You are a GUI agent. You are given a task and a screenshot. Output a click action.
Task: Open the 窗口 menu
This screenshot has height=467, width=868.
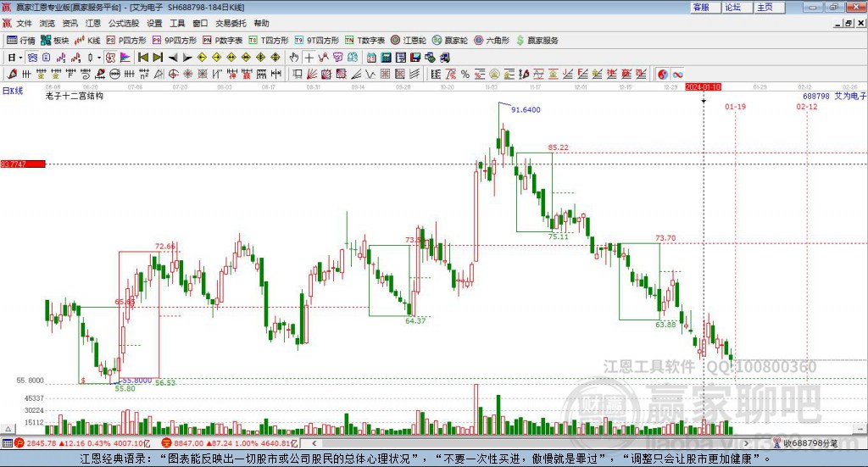(200, 23)
